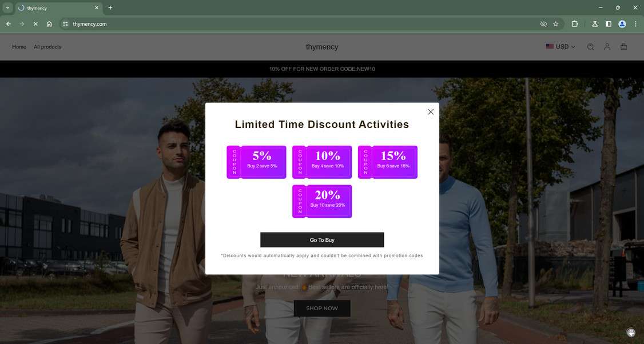Click the Go To Buy button
644x344 pixels.
[322, 239]
